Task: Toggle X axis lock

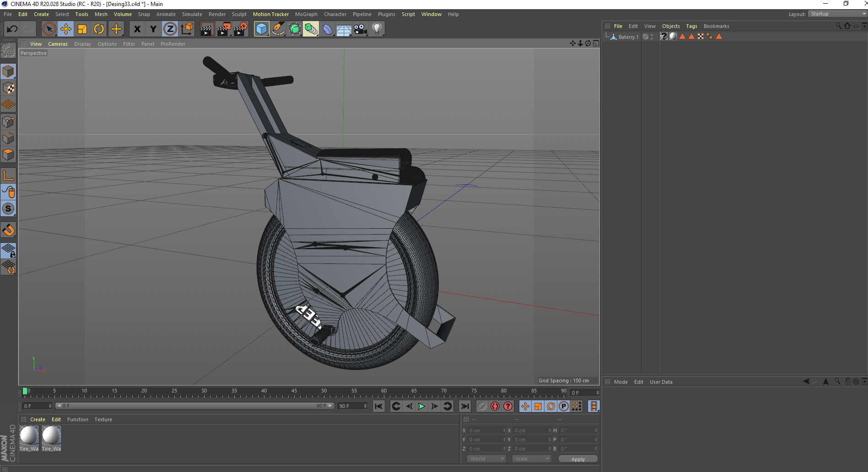Action: click(x=137, y=29)
